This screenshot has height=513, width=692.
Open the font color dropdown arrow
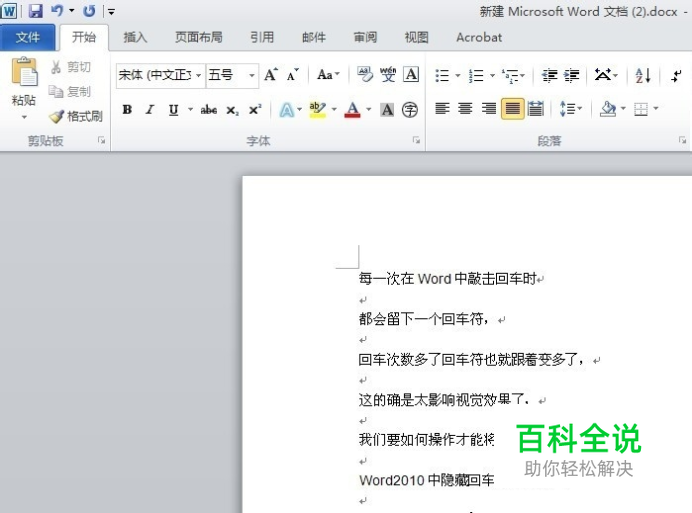pos(369,109)
